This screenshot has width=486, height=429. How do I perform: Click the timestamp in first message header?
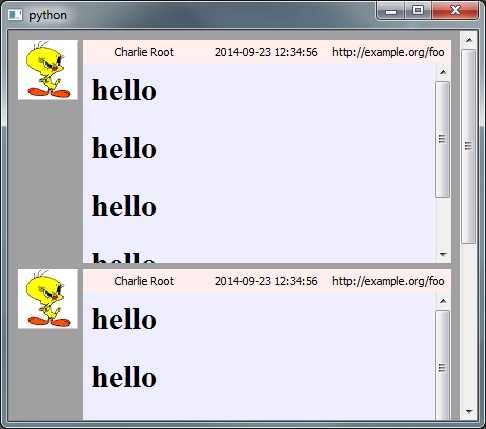[266, 52]
